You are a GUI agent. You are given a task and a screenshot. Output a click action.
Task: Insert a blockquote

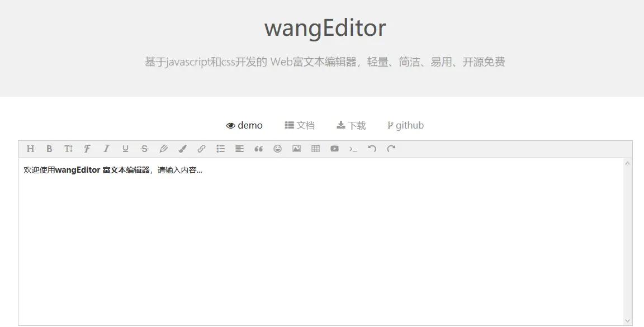pyautogui.click(x=258, y=149)
